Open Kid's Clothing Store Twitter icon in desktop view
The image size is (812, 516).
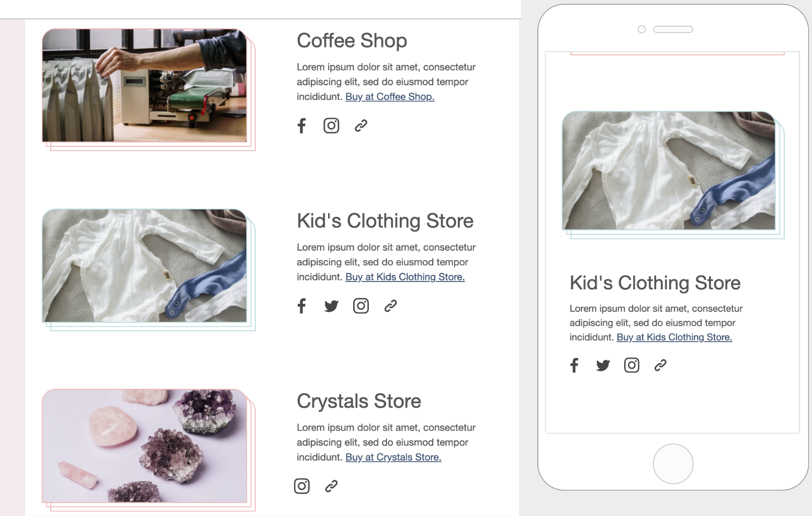(x=331, y=306)
